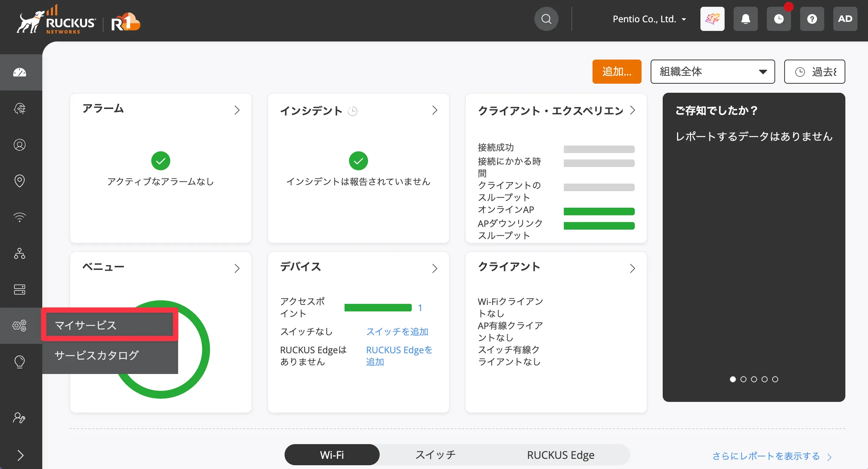Screen dimensions: 868x469
Task: Open the server stack icon in sidebar
Action: click(20, 290)
